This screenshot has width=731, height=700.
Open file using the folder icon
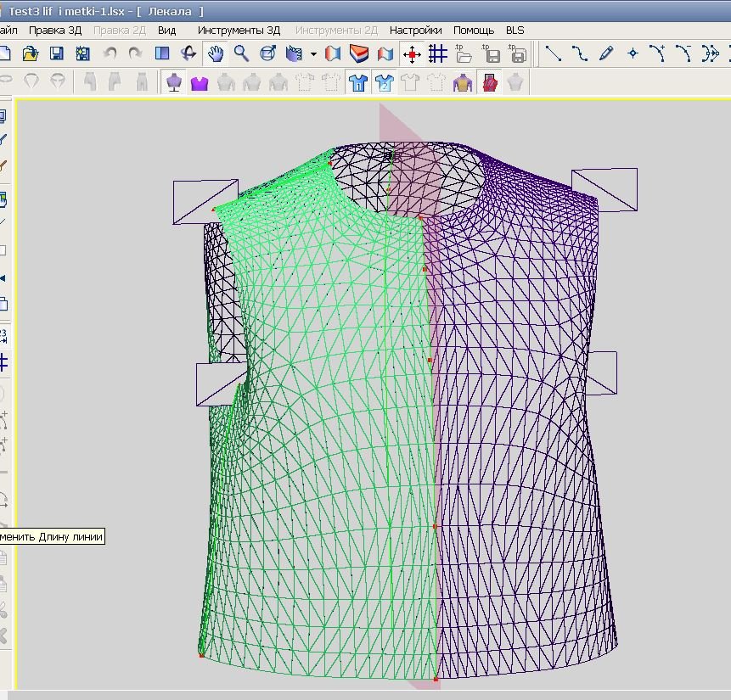point(31,54)
